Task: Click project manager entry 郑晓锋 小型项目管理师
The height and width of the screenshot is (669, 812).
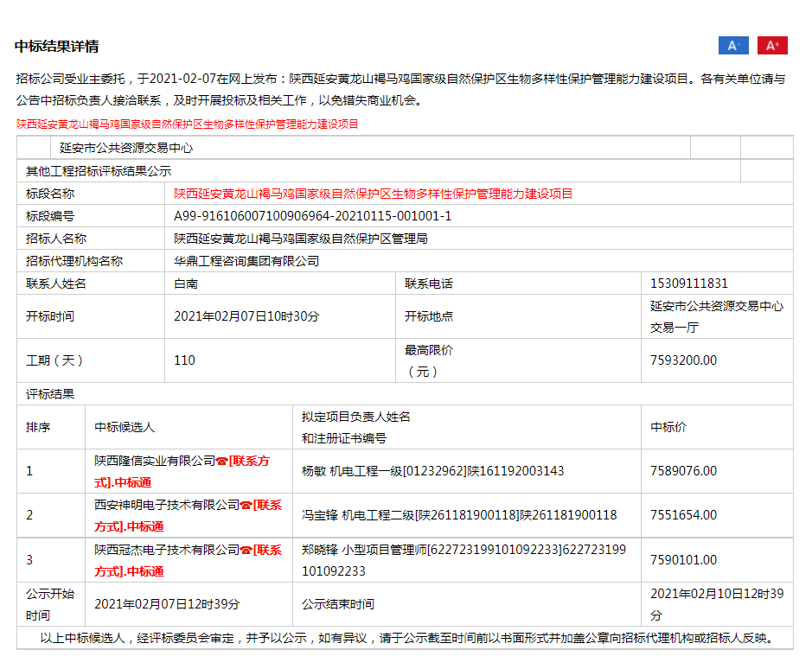Action: click(464, 560)
